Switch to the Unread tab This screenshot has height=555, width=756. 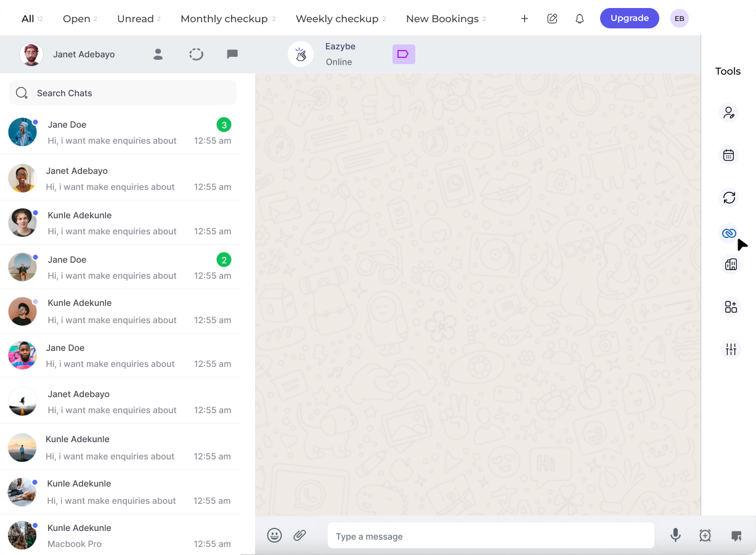135,18
